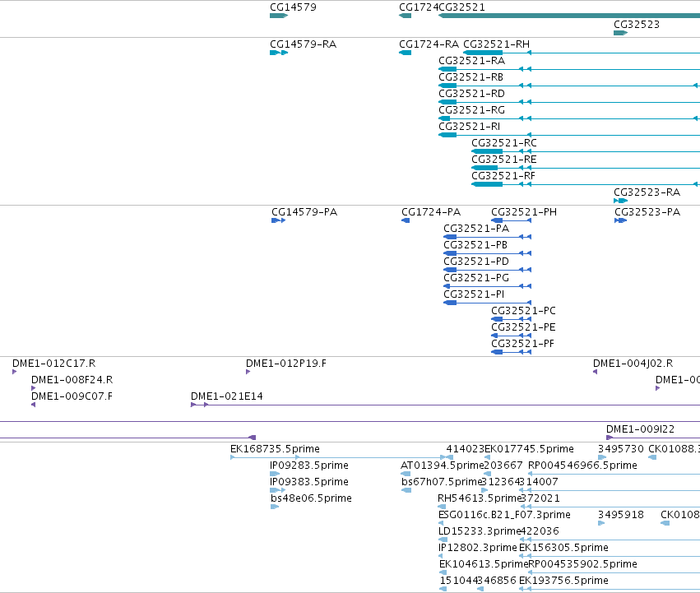Select BAC end DME1-012C17.R

54,364
